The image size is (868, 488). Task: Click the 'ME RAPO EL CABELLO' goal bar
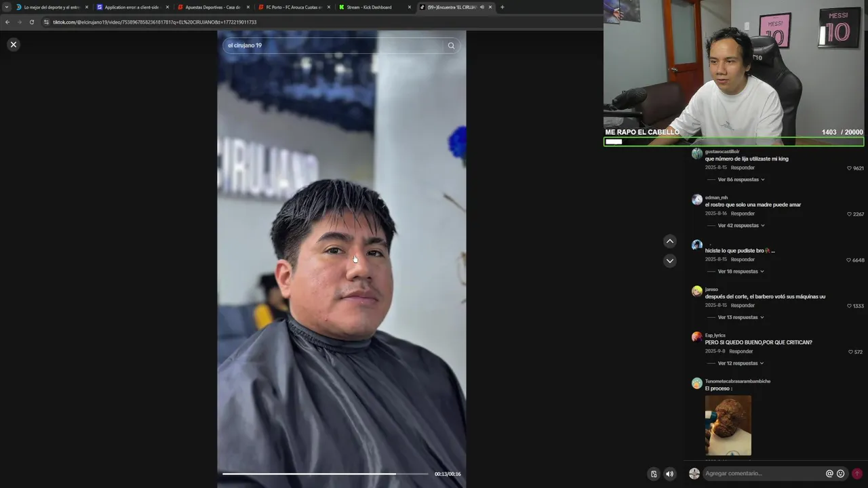tap(734, 142)
